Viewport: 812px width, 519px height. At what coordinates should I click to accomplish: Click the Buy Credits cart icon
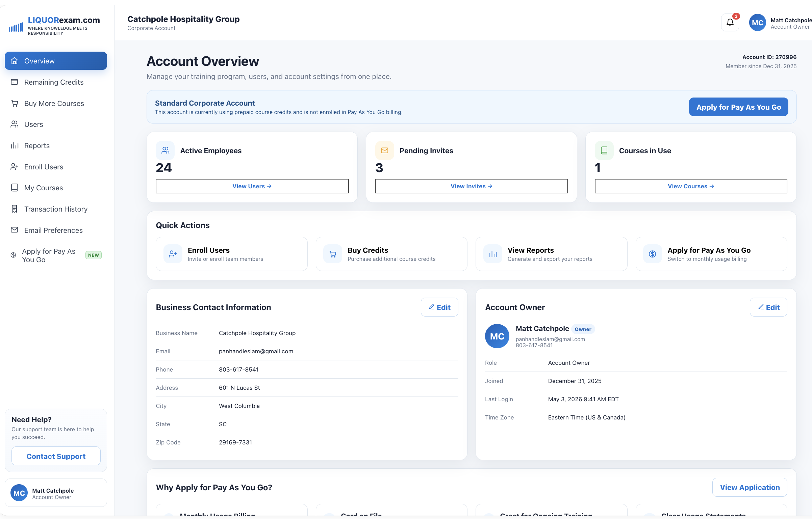point(333,254)
